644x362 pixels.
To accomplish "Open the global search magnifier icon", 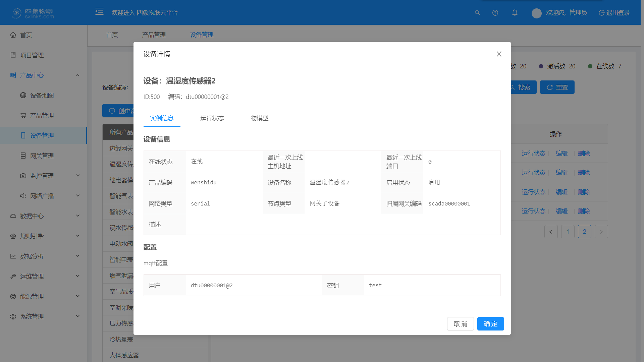I will tap(477, 13).
